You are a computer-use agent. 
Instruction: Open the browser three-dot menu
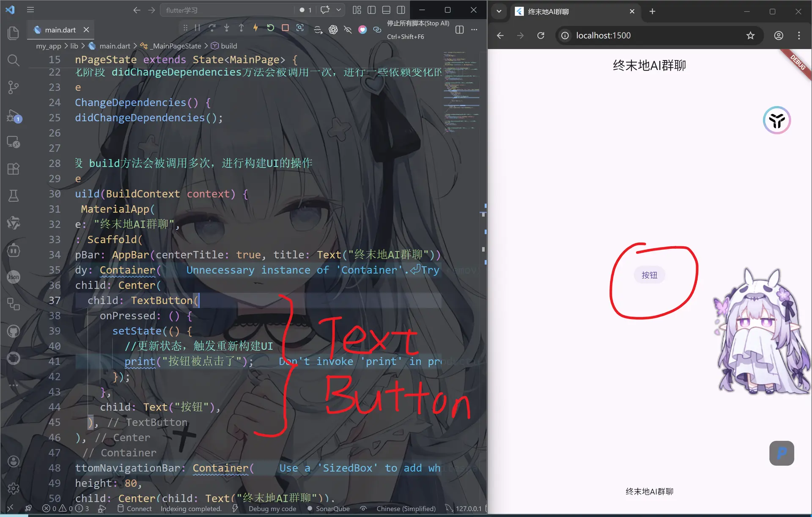(799, 36)
